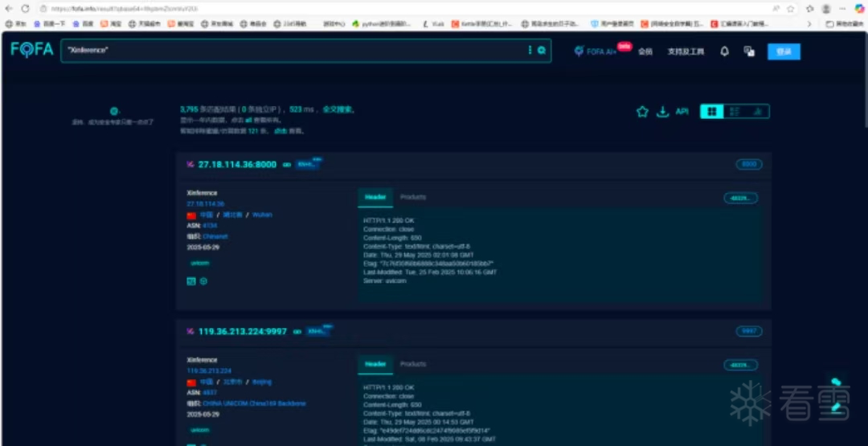The height and width of the screenshot is (446, 868).
Task: Switch to list view mode
Action: pyautogui.click(x=734, y=112)
